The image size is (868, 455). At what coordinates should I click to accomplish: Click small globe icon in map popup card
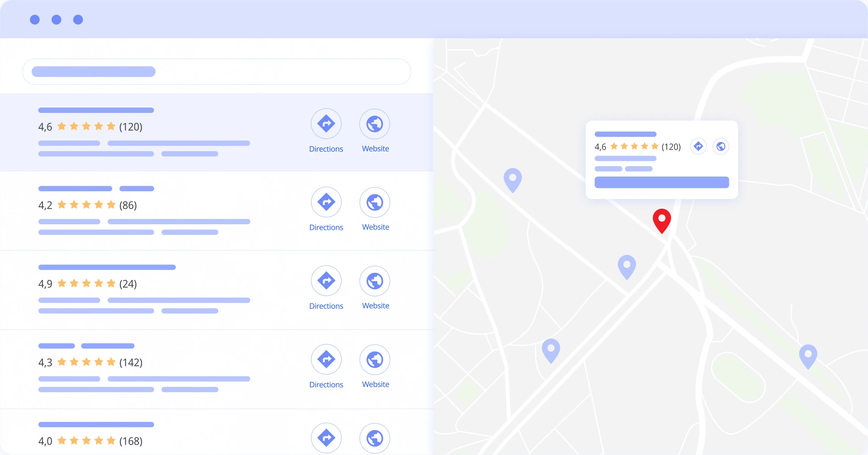[721, 146]
